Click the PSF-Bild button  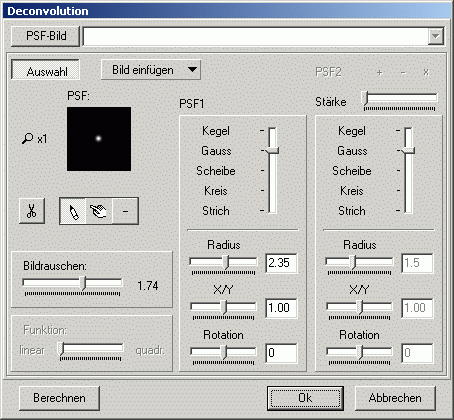[46, 36]
